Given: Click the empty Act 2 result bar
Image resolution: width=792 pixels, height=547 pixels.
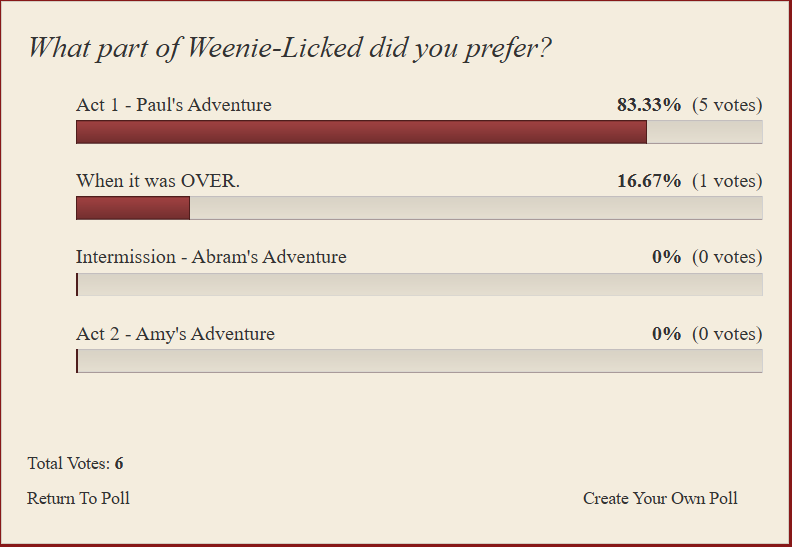Looking at the screenshot, I should [x=419, y=361].
